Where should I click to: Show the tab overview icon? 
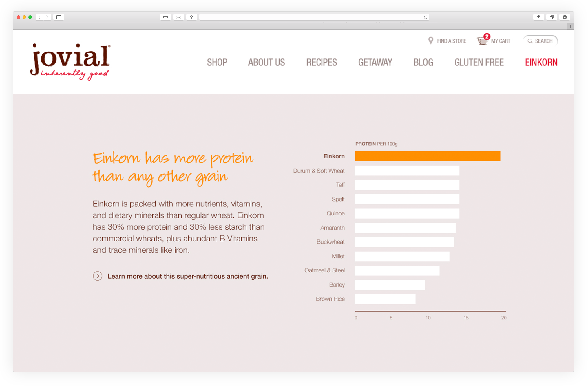coord(552,17)
